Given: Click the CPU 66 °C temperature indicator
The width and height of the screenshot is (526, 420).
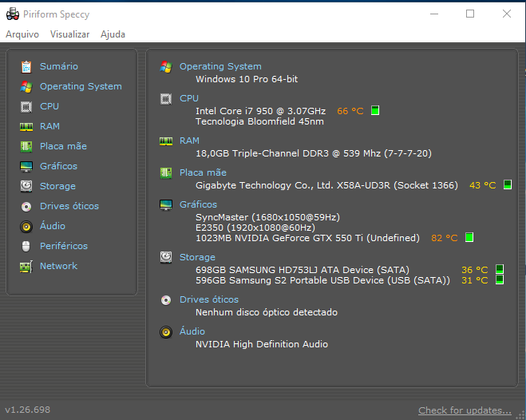Looking at the screenshot, I should tap(350, 111).
